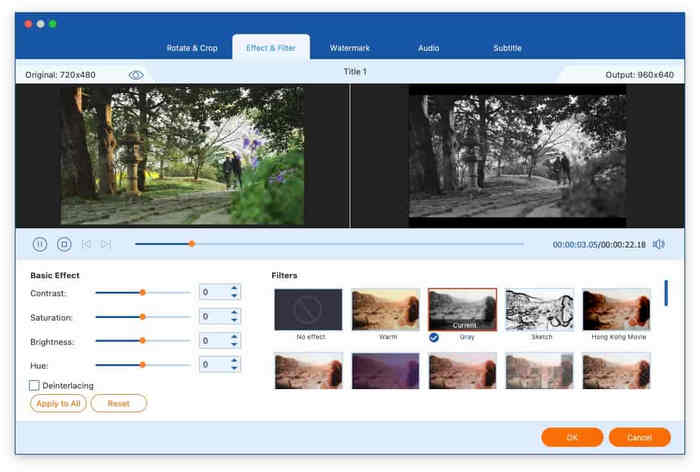Select the Gray filter thumbnail

462,310
